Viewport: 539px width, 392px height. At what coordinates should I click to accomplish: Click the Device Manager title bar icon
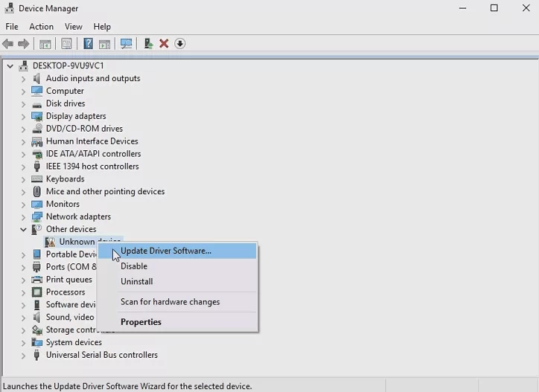pos(9,8)
